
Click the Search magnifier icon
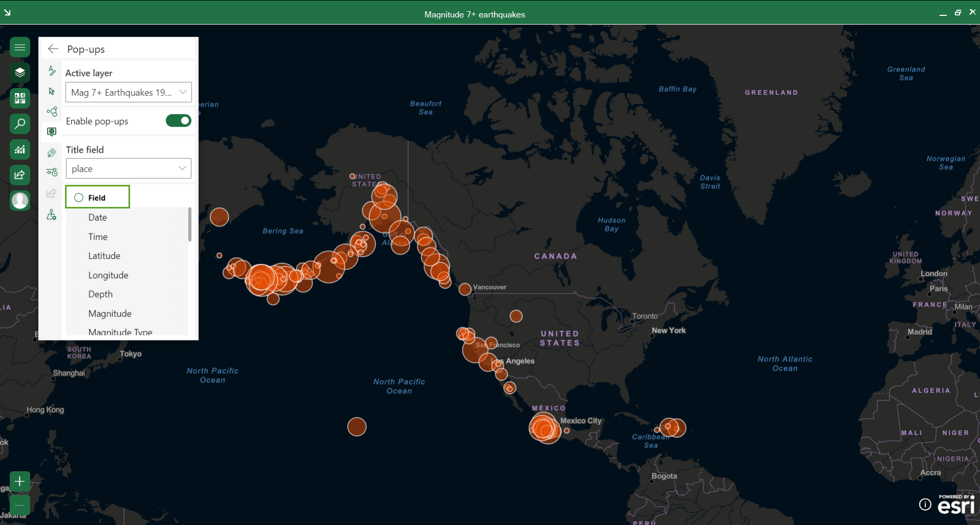coord(20,124)
